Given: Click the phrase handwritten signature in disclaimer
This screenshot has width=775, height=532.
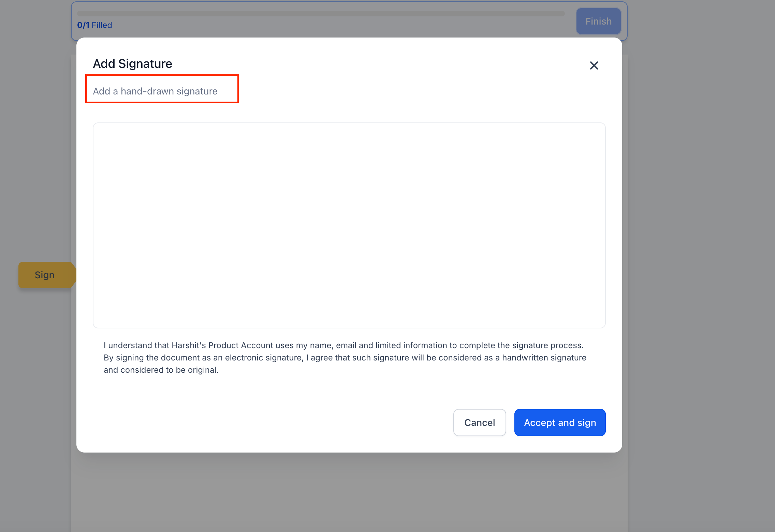Looking at the screenshot, I should click(x=544, y=358).
